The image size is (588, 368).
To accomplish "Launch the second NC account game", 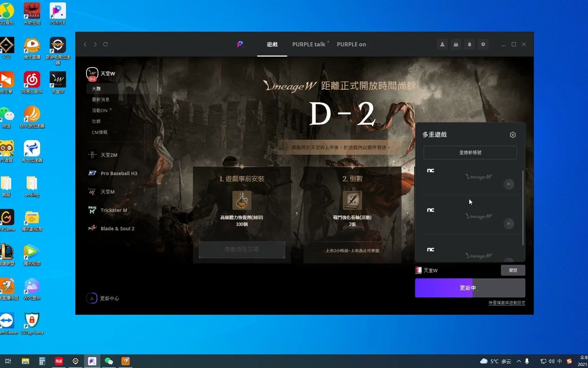I will pos(509,224).
